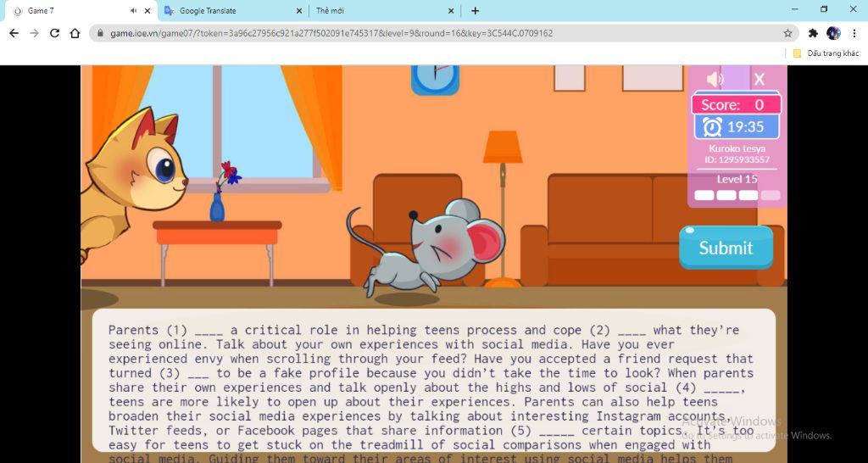The height and width of the screenshot is (463, 868).
Task: Minimize the browser window
Action: (795, 9)
